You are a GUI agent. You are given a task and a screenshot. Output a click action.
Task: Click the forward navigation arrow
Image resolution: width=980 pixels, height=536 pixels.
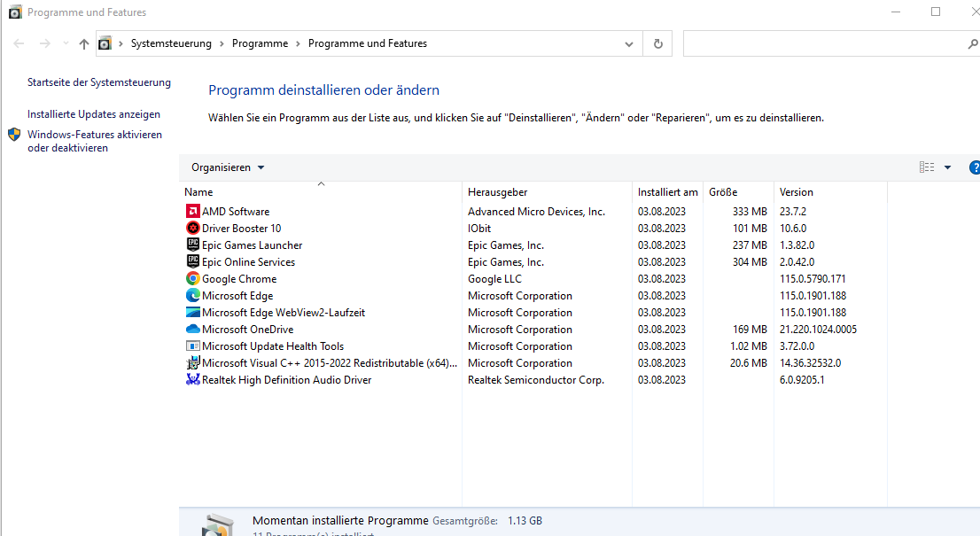[x=44, y=43]
